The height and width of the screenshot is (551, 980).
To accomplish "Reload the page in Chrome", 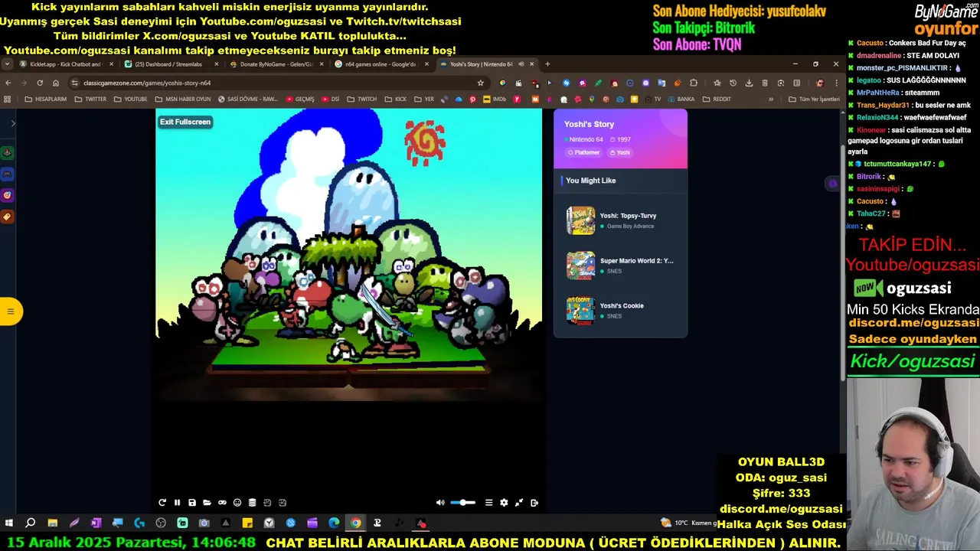I will (x=40, y=83).
